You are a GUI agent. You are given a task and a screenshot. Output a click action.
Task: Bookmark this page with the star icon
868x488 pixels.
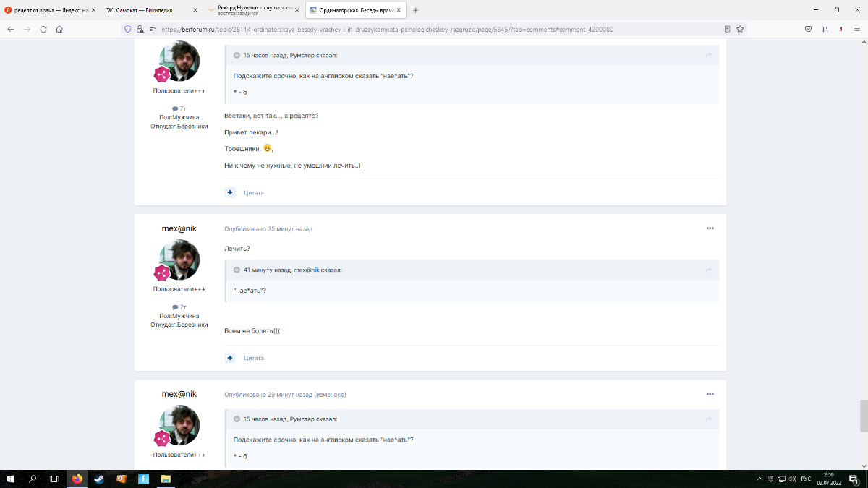click(740, 29)
